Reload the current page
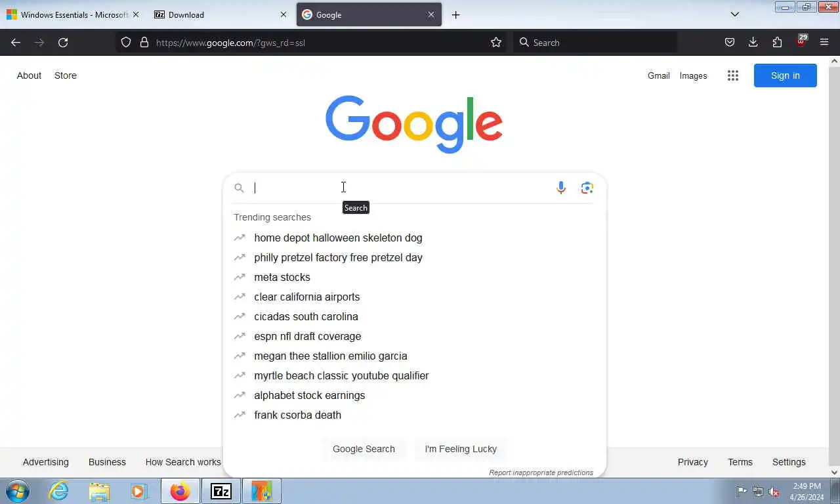Screen dimensions: 840x504 point(63,43)
